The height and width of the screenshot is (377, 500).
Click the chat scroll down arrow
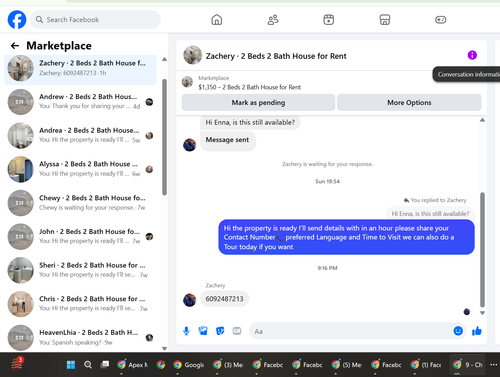pyautogui.click(x=482, y=313)
